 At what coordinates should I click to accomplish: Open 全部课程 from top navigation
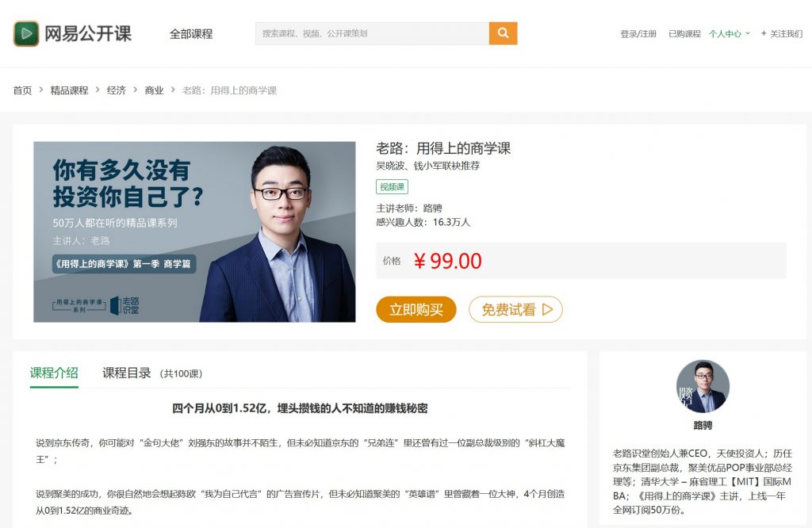coord(191,34)
